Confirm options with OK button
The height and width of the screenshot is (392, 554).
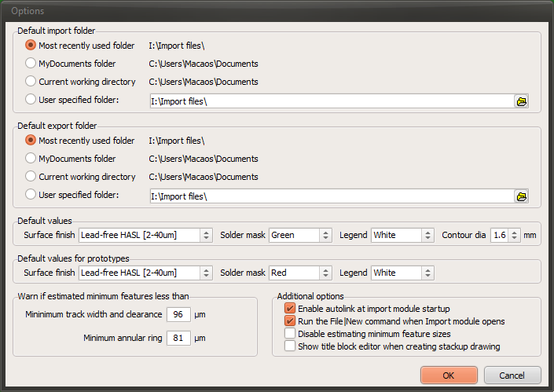[449, 376]
